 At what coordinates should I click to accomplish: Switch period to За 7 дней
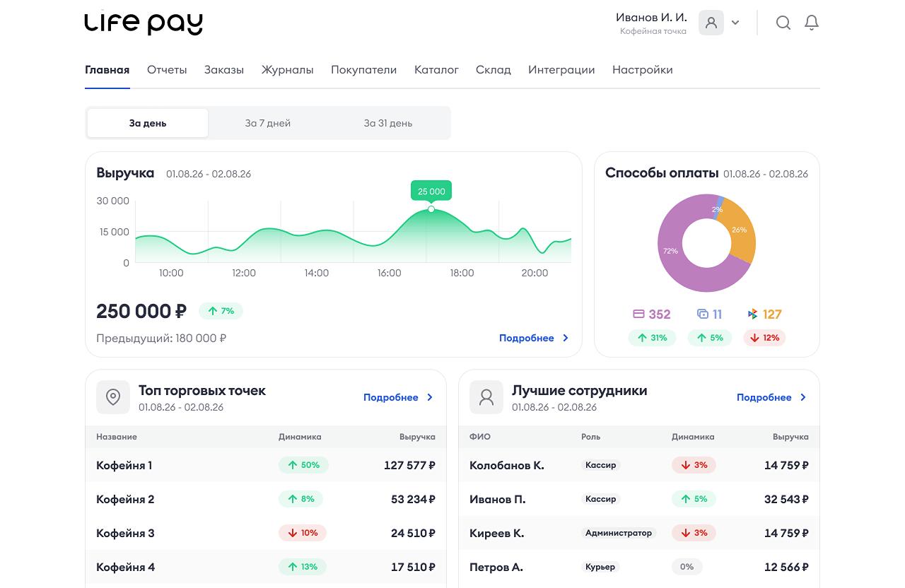[x=268, y=123]
